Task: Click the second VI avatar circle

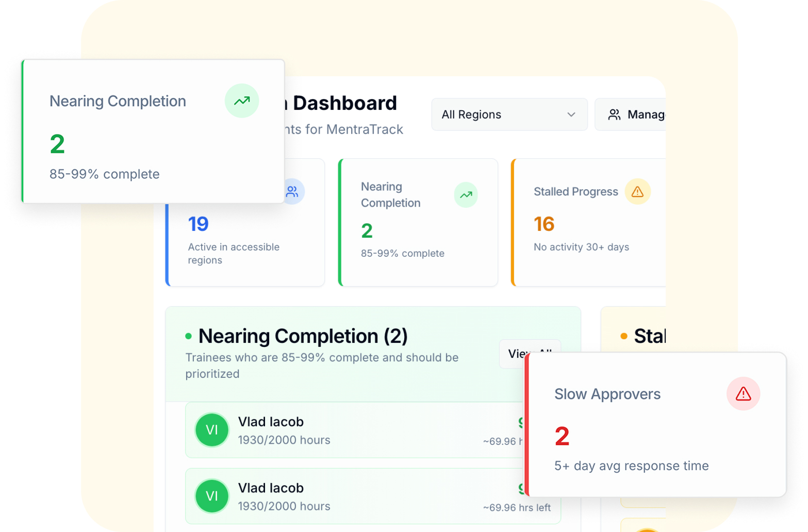Action: click(x=212, y=496)
